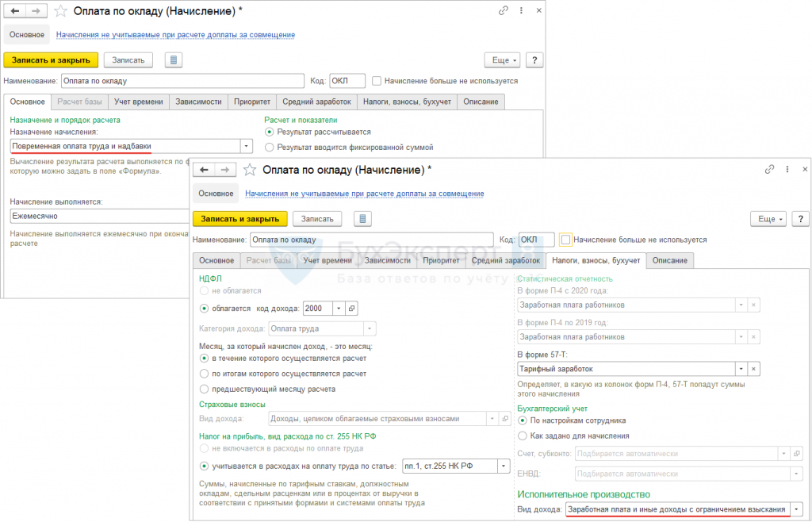Click Код field ОКЛ in rear window

347,81
